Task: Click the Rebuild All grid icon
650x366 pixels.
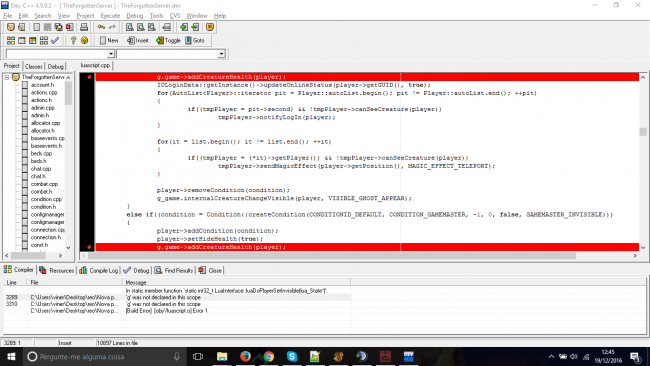Action: click(44, 40)
